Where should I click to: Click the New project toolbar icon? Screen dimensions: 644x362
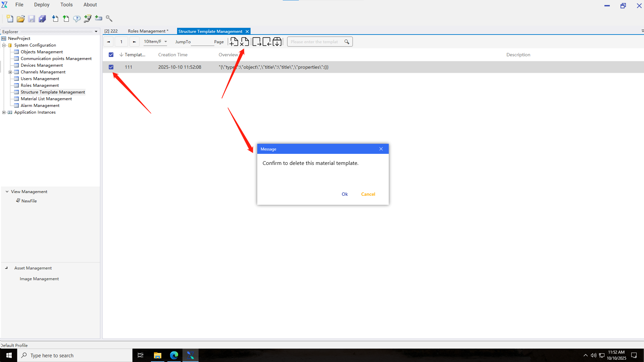tap(10, 19)
